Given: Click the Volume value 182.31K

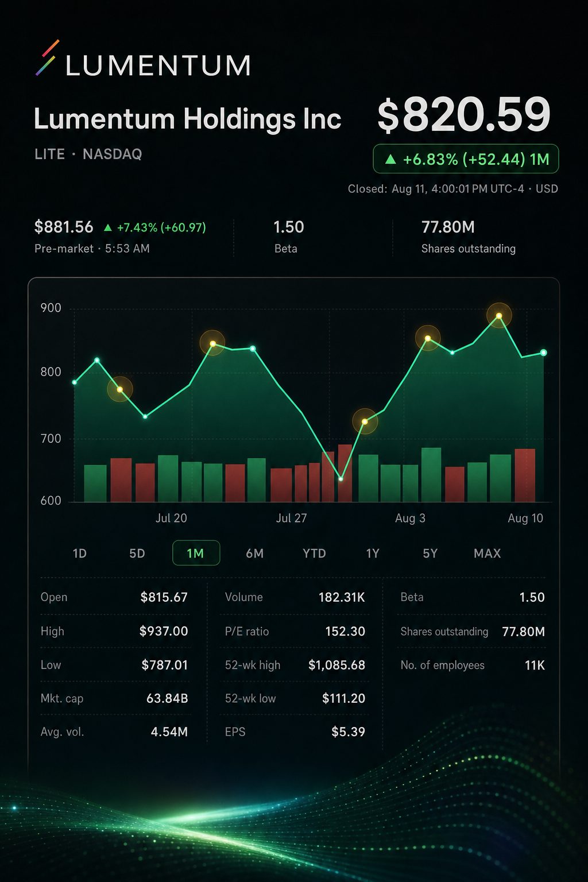Looking at the screenshot, I should pos(342,597).
